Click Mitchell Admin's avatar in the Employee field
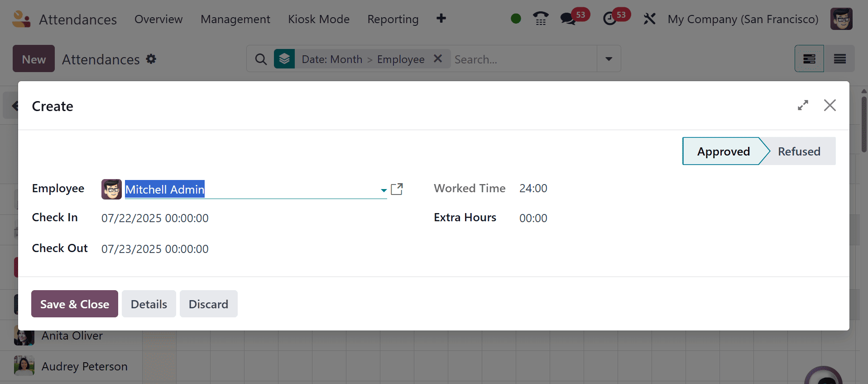 [111, 189]
